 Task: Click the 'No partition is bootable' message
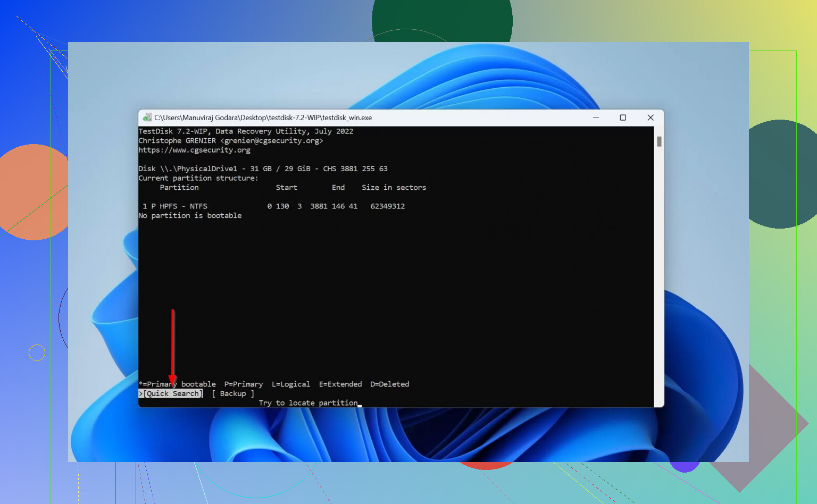pyautogui.click(x=189, y=215)
